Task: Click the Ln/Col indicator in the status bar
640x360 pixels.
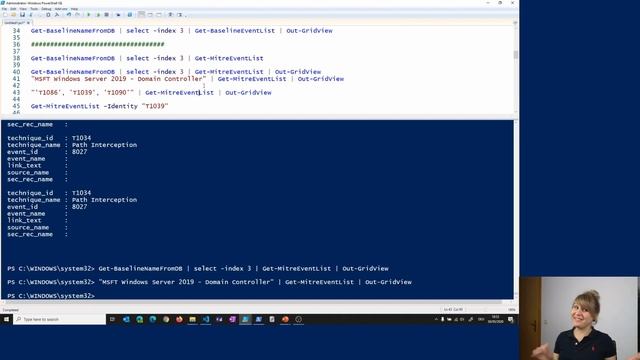Action: 453,310
